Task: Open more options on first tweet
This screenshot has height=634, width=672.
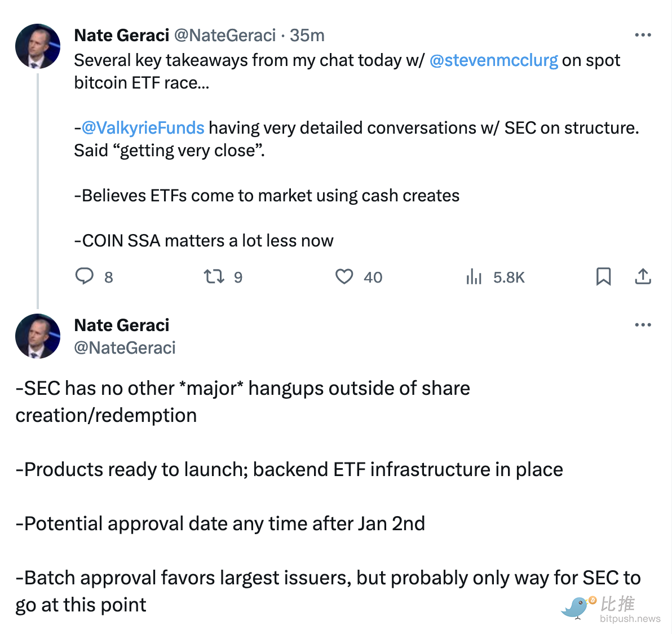Action: 643,35
